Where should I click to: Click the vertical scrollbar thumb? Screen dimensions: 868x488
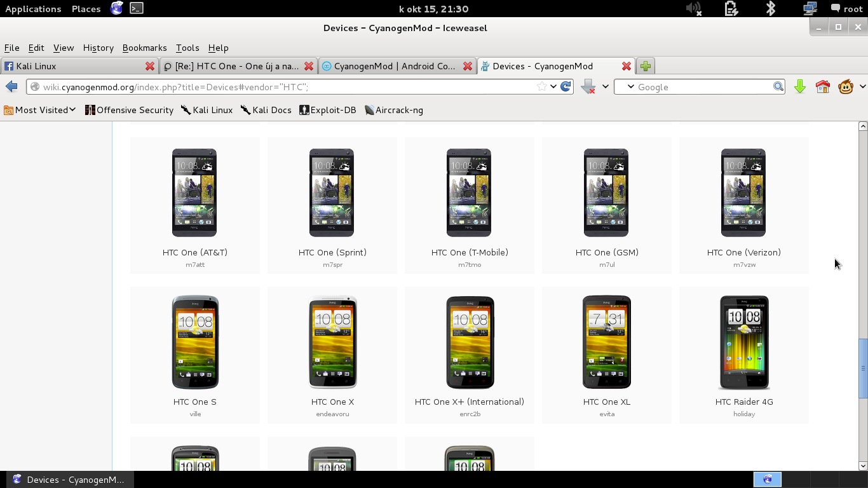tap(863, 369)
